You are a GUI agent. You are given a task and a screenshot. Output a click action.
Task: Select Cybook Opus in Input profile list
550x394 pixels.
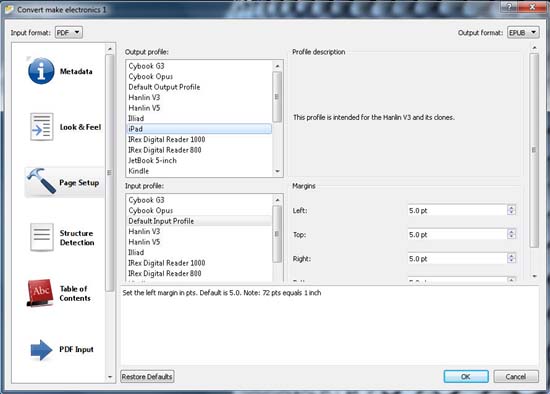(199, 211)
